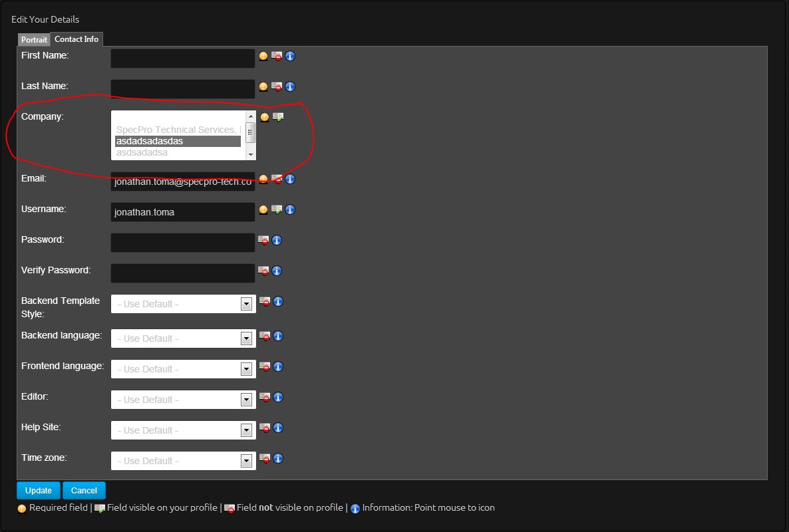Open the Backend Template Style dropdown
Screen dimensions: 789x532
pos(184,304)
